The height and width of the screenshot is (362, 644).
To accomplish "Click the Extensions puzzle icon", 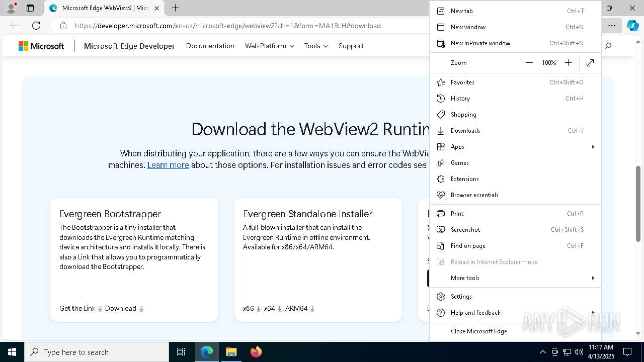I will coord(441,179).
